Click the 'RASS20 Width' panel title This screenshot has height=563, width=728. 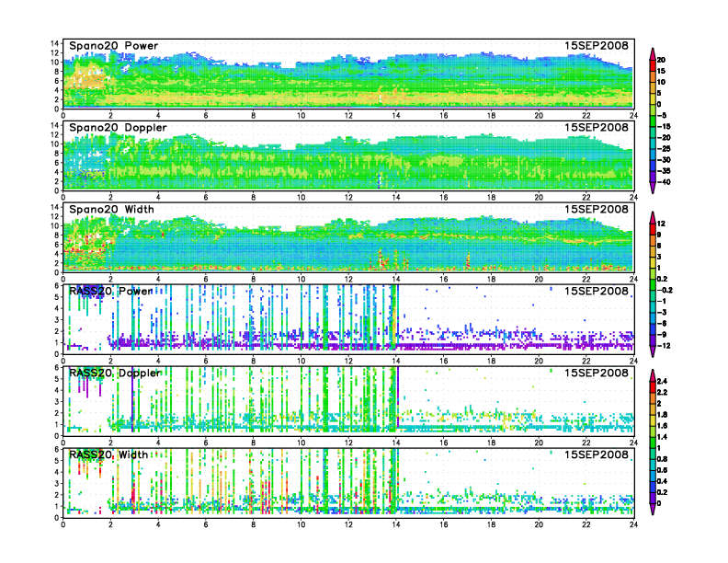pyautogui.click(x=108, y=454)
